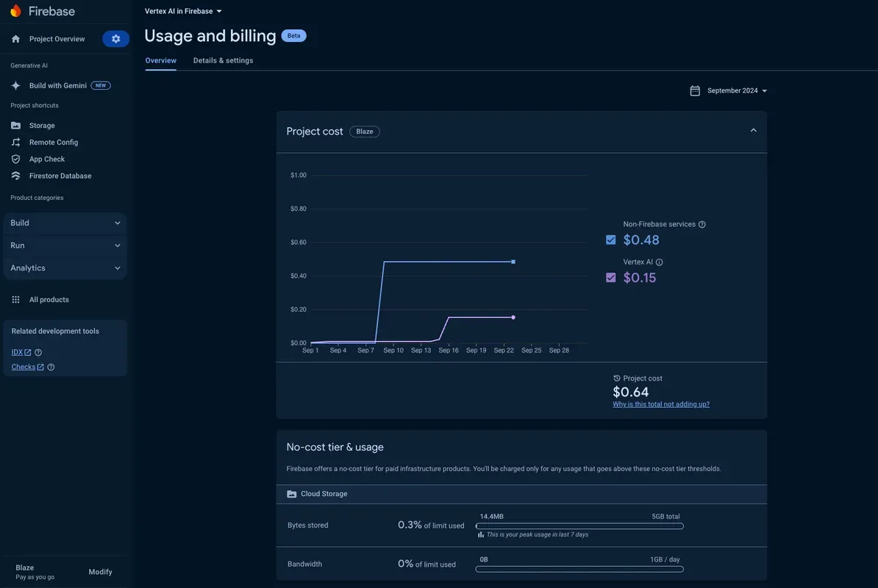
Task: Click the $0.15 Vertex AI cost value
Action: 640,278
